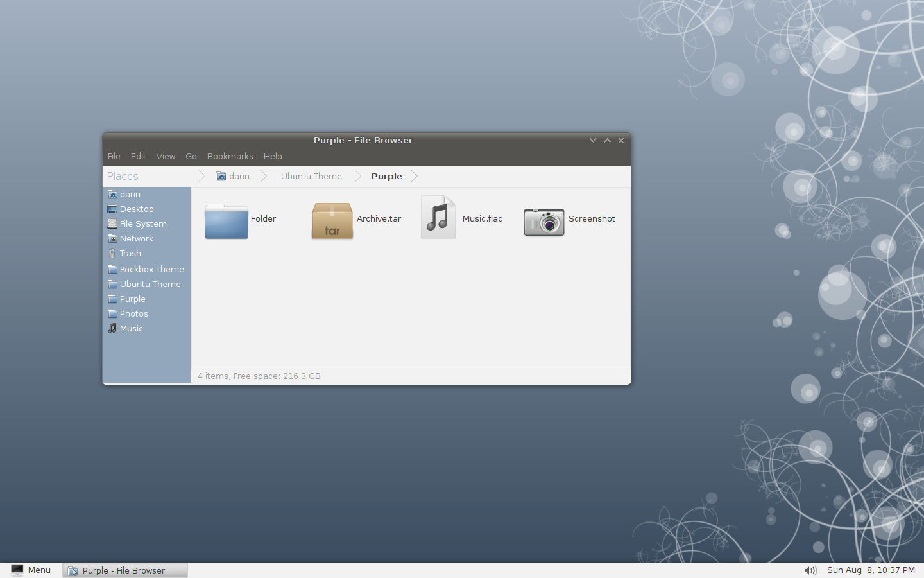Click the darin home icon in sidebar

click(x=112, y=194)
